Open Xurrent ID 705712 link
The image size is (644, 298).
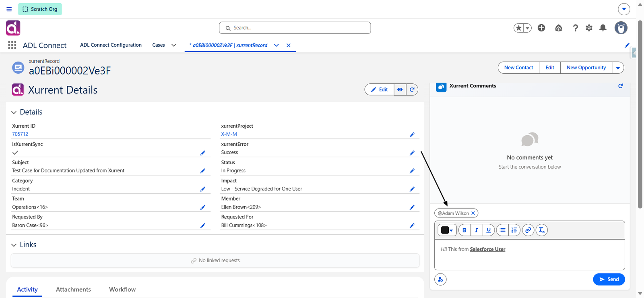pos(20,134)
